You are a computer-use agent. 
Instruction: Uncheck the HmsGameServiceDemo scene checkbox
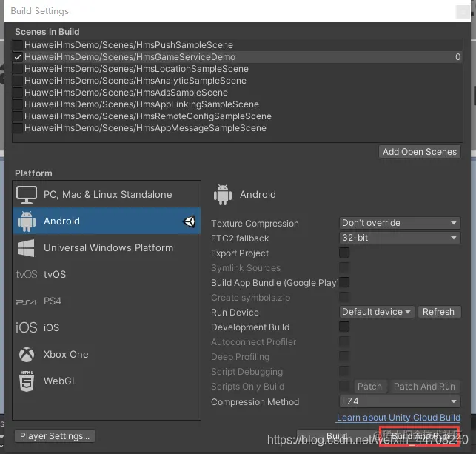pos(18,57)
